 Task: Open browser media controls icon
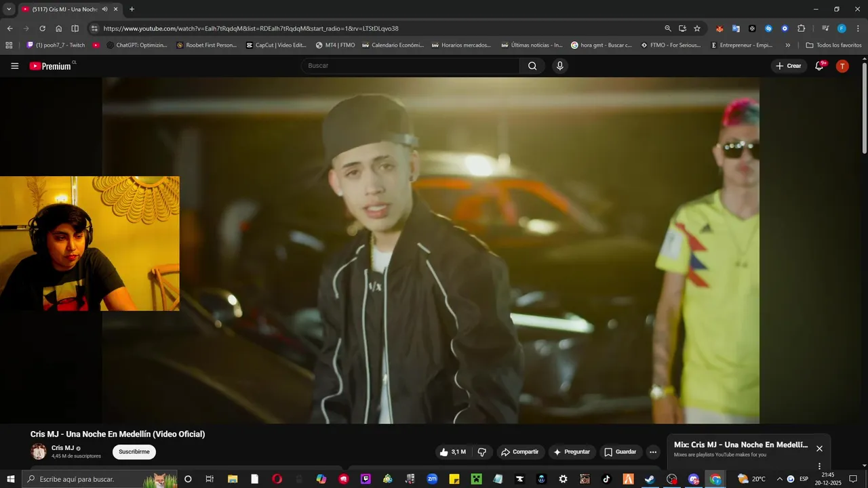[825, 28]
